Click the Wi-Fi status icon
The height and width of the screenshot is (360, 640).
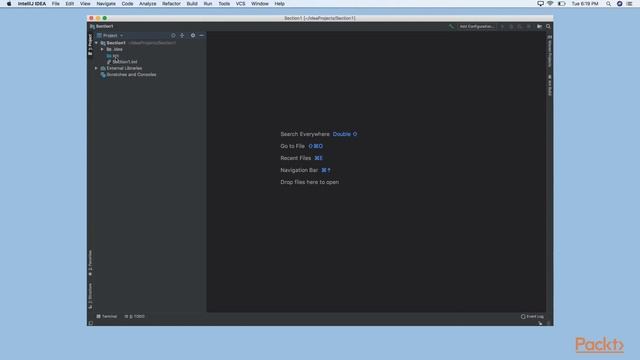(550, 4)
